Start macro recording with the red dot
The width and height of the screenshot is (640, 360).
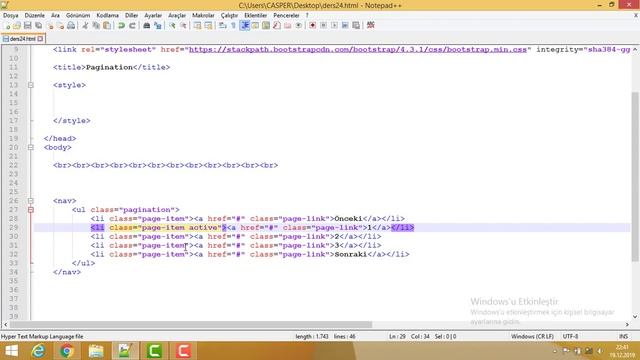point(312,25)
